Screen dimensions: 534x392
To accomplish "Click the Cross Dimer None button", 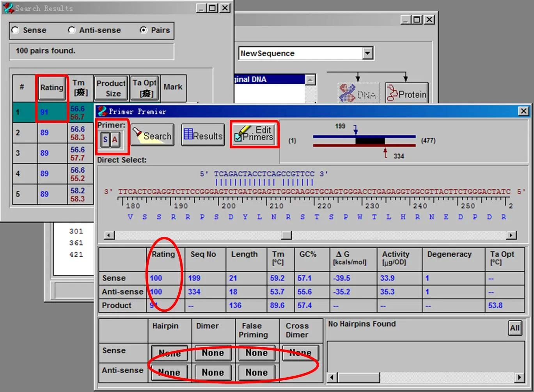I will coord(300,353).
